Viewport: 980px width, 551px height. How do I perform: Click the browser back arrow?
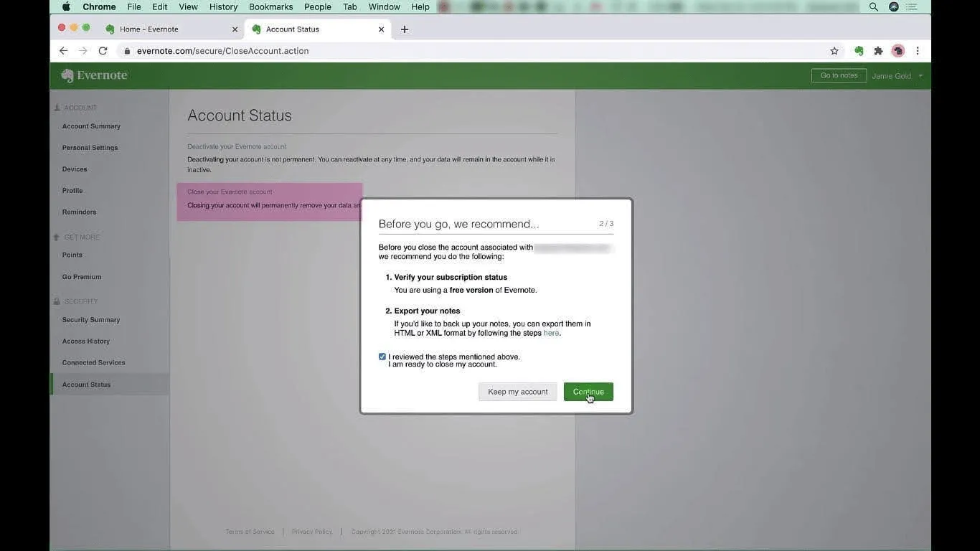[x=63, y=51]
